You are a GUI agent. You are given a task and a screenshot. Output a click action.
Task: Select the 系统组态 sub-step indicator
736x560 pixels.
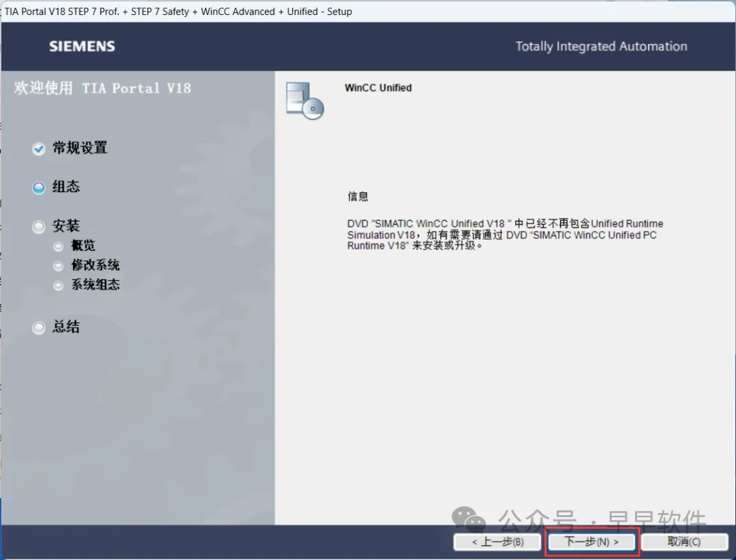coord(58,285)
